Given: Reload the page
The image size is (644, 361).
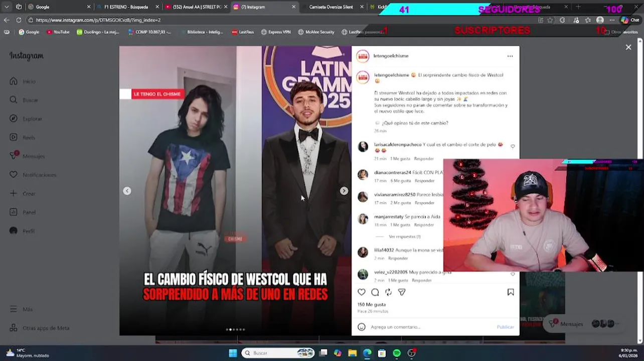Looking at the screenshot, I should point(19,20).
